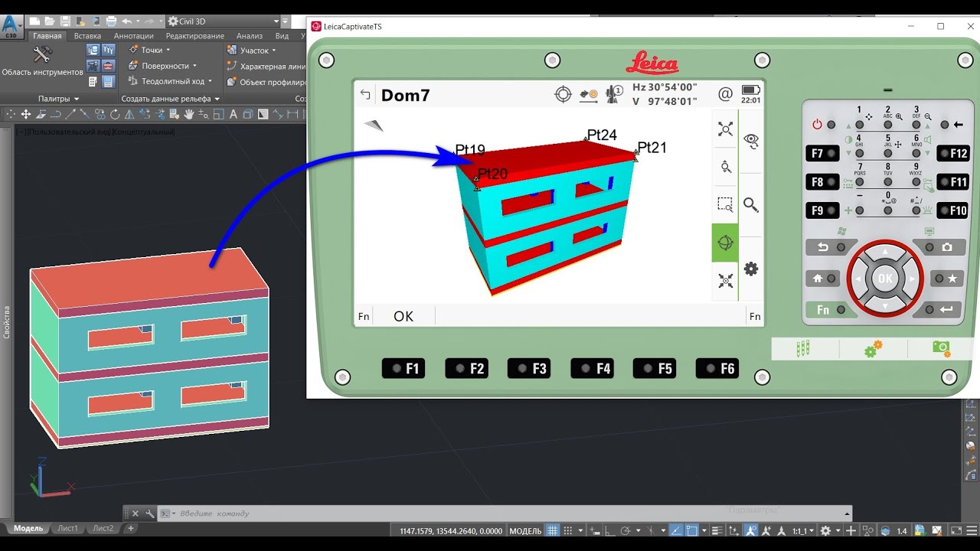
Task: Toggle grid display in status bar
Action: click(552, 530)
